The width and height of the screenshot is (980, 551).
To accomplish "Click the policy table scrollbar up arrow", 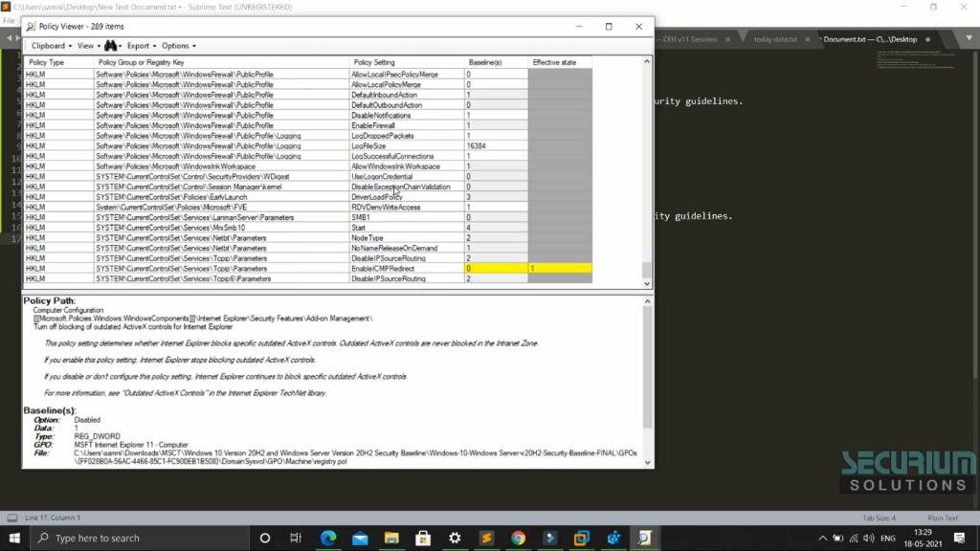I will (647, 62).
